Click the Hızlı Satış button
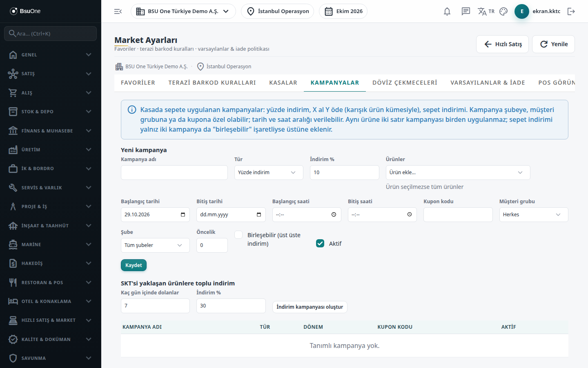588x368 pixels. [502, 44]
